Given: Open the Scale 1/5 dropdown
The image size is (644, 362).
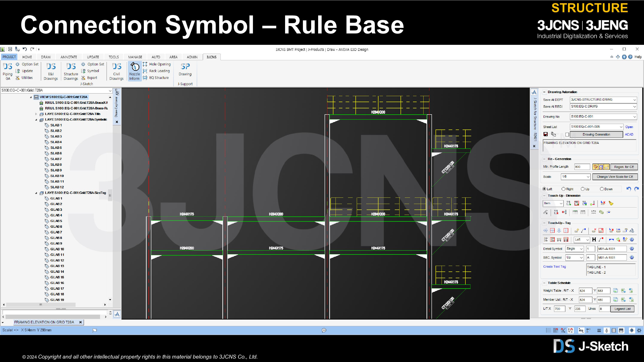Looking at the screenshot, I should point(588,177).
